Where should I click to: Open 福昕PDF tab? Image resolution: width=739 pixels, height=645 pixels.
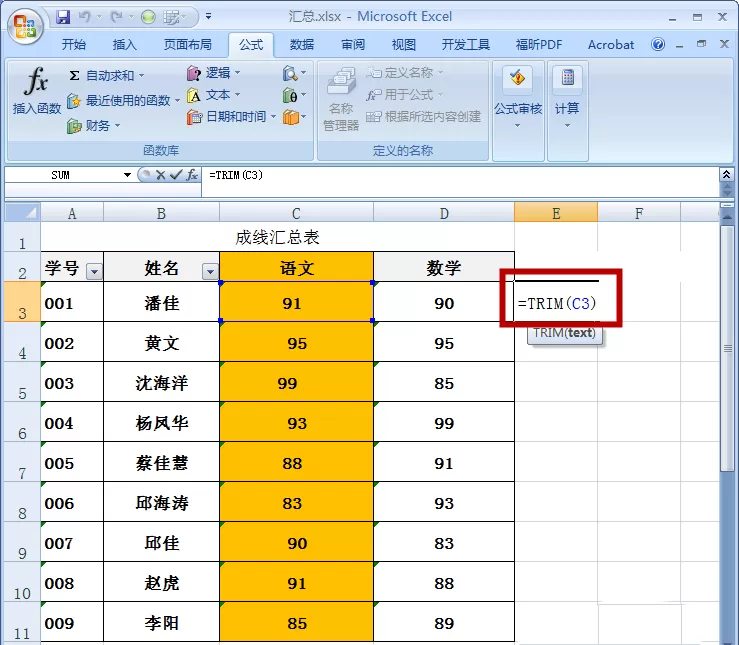pyautogui.click(x=539, y=45)
